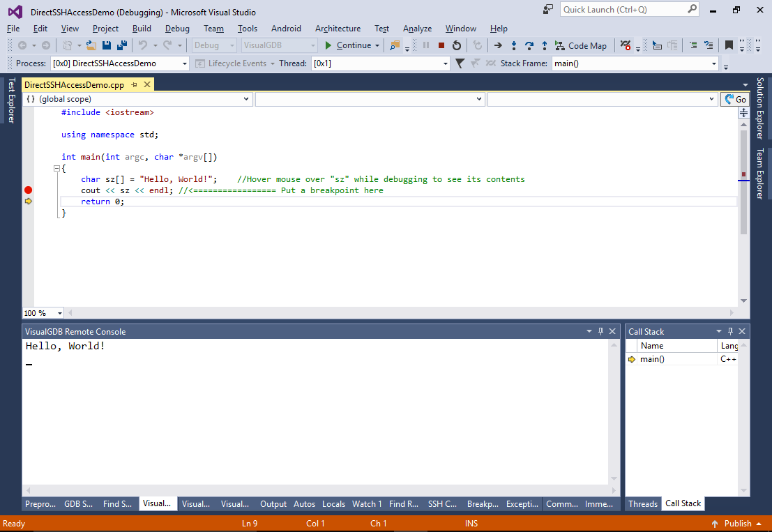
Task: Click the Visual Studio logo icon
Action: [x=15, y=11]
